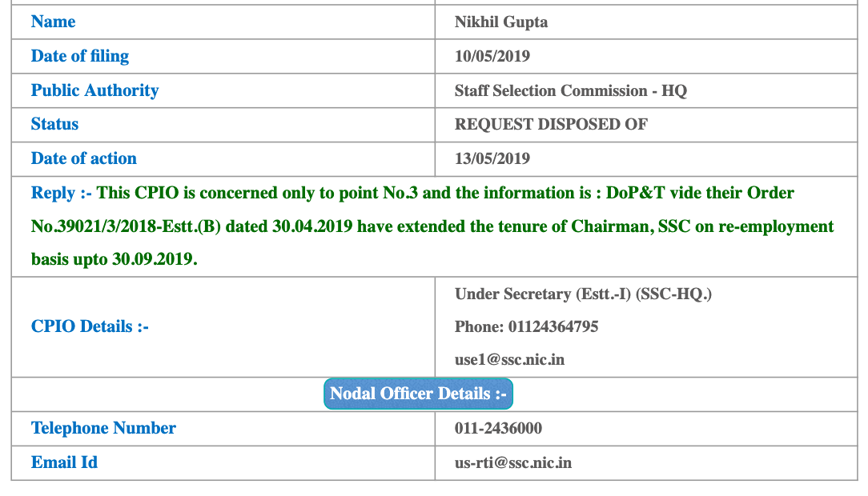Click the Email Id label
This screenshot has height=496, width=868.
point(64,462)
